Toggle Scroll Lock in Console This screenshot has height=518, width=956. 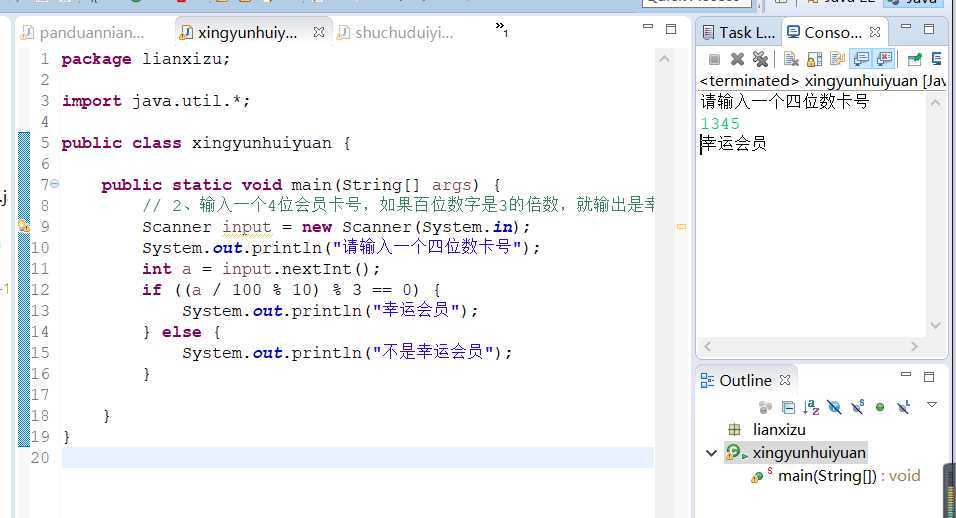(814, 59)
